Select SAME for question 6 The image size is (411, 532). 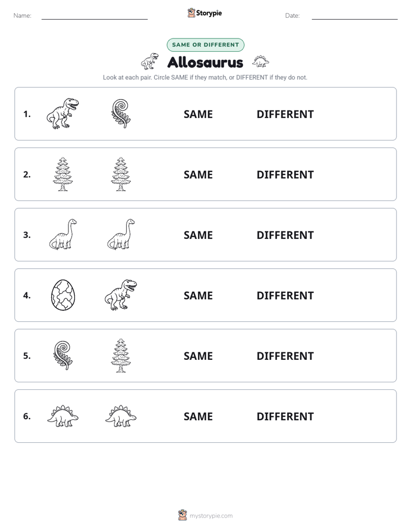pyautogui.click(x=199, y=416)
